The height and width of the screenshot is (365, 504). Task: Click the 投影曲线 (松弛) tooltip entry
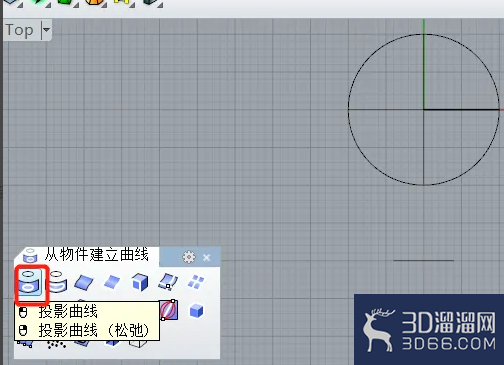pos(86,331)
